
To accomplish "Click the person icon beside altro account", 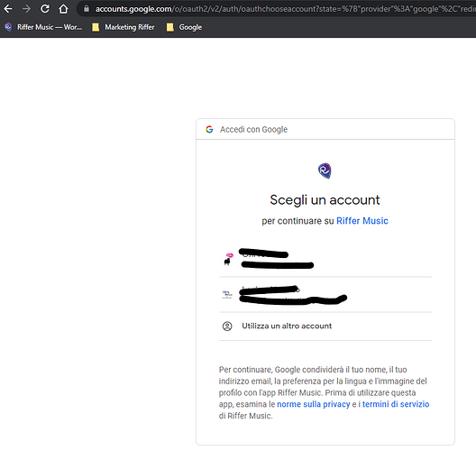I will click(x=227, y=327).
